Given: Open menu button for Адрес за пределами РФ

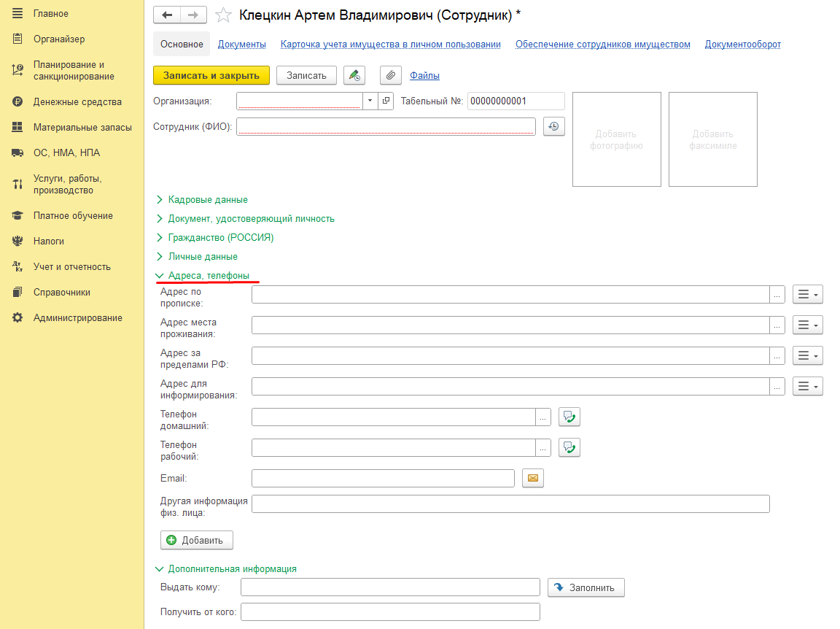Looking at the screenshot, I should (807, 355).
